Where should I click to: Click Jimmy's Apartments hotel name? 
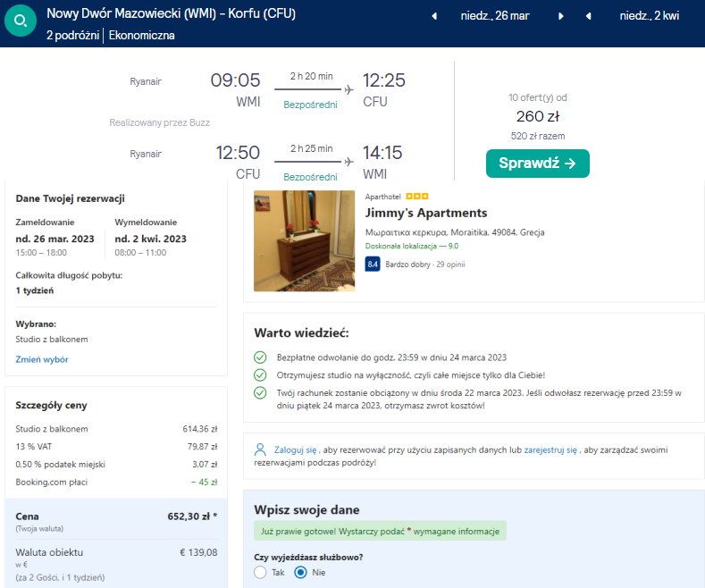pos(426,213)
